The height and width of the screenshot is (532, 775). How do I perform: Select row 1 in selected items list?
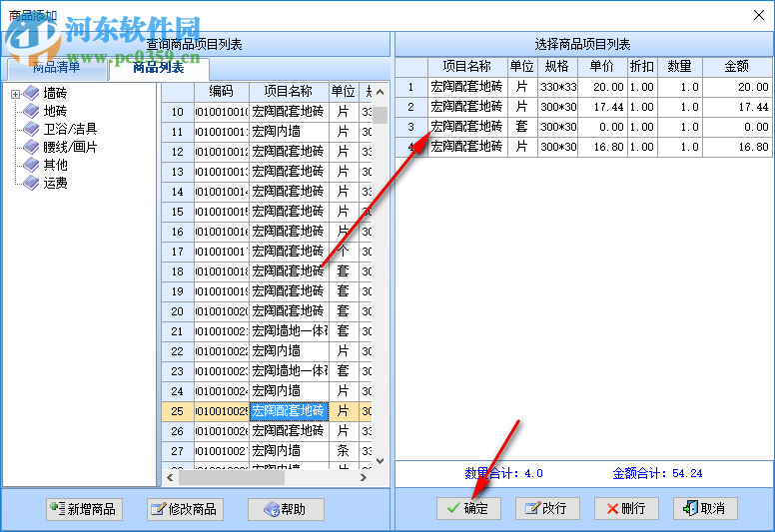583,87
